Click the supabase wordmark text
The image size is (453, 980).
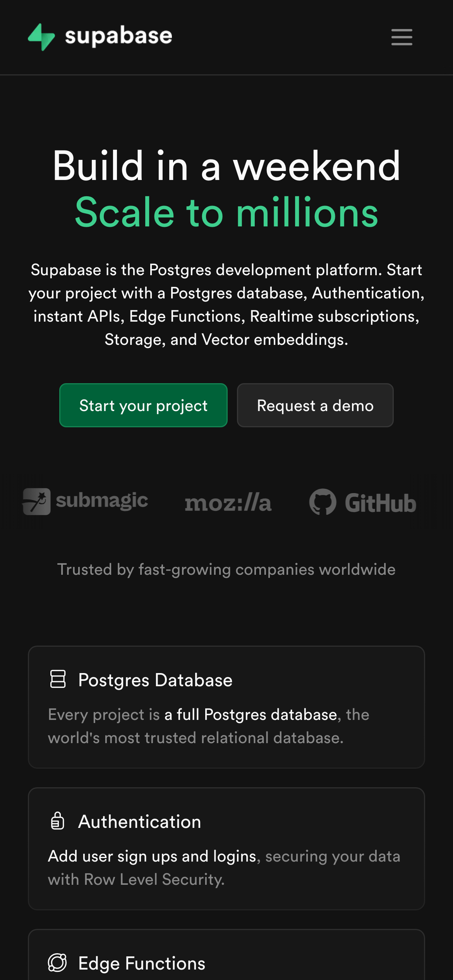[118, 36]
